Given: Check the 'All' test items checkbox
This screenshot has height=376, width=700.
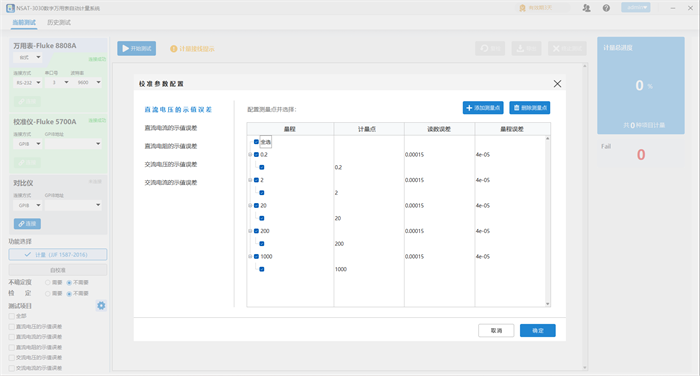Looking at the screenshot, I should tap(12, 316).
